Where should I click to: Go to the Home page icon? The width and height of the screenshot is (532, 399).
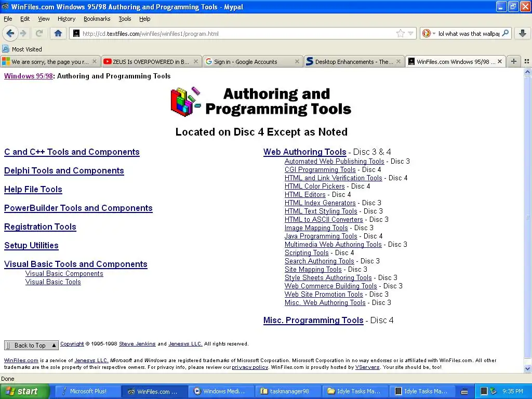click(58, 33)
